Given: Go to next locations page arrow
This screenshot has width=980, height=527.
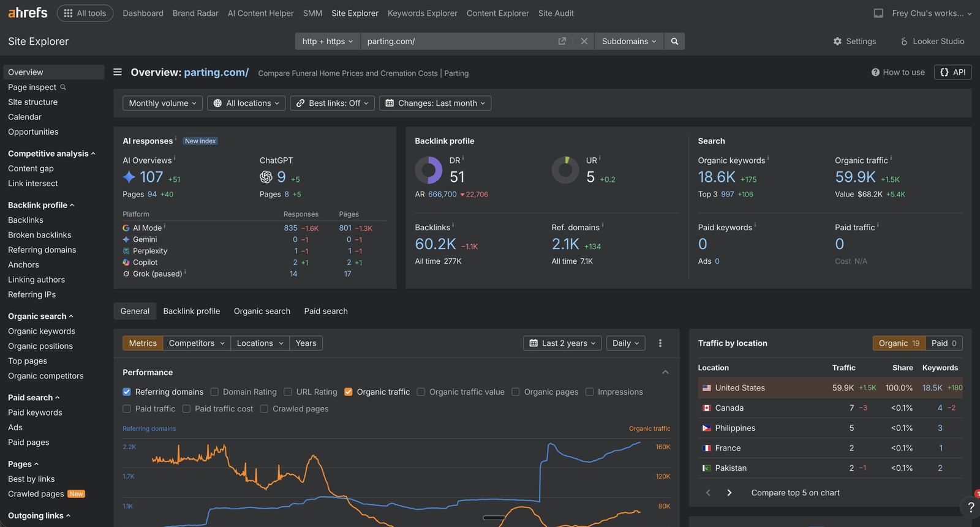Looking at the screenshot, I should pos(729,493).
